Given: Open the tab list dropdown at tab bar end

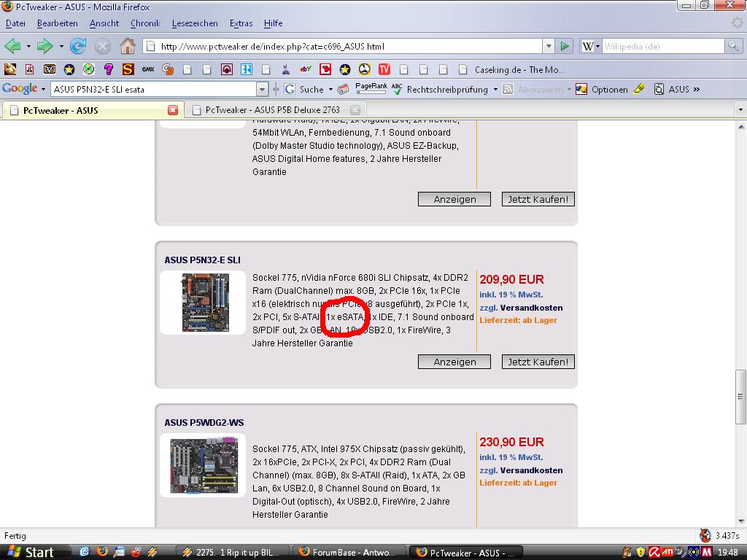Looking at the screenshot, I should click(x=740, y=109).
